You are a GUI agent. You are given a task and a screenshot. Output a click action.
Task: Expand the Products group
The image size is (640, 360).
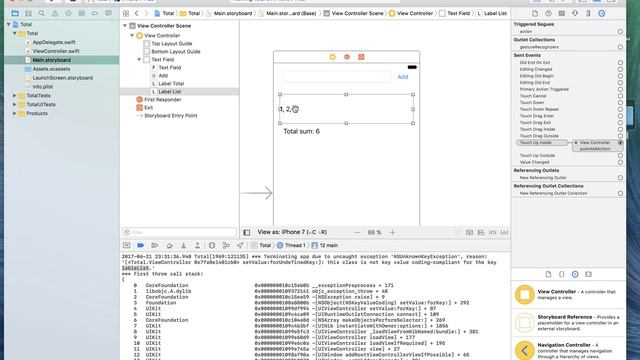[x=15, y=113]
